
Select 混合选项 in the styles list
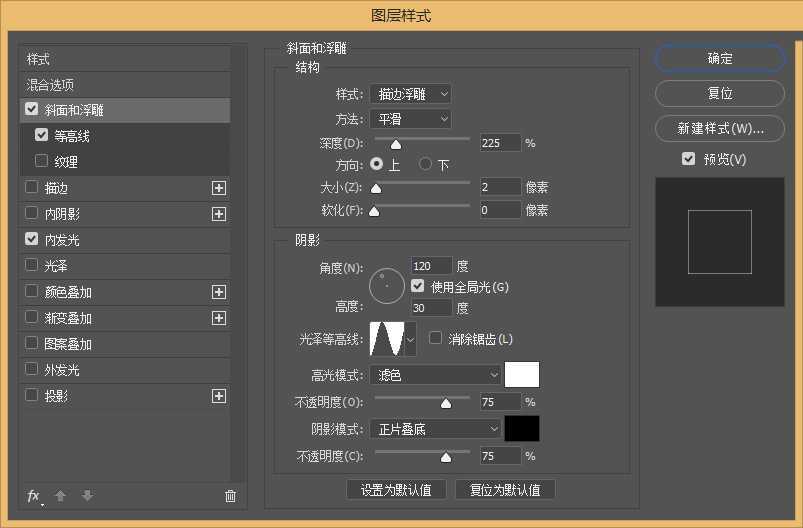point(51,85)
